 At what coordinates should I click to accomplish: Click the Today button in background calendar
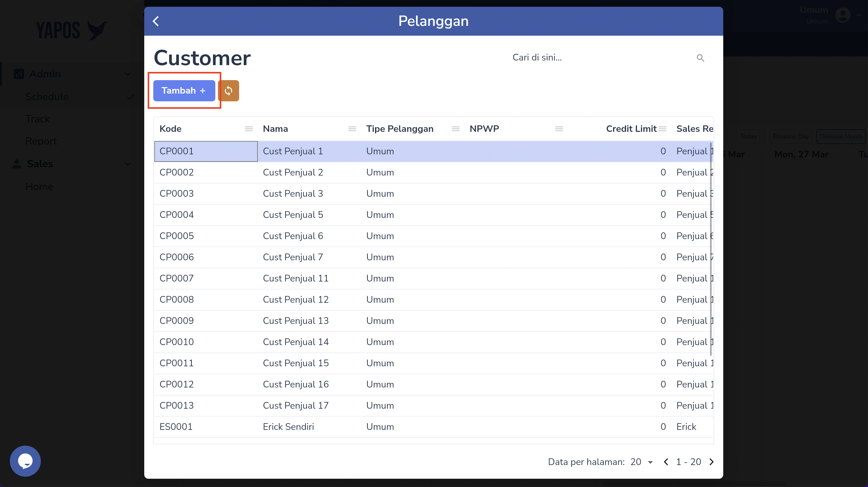click(748, 136)
